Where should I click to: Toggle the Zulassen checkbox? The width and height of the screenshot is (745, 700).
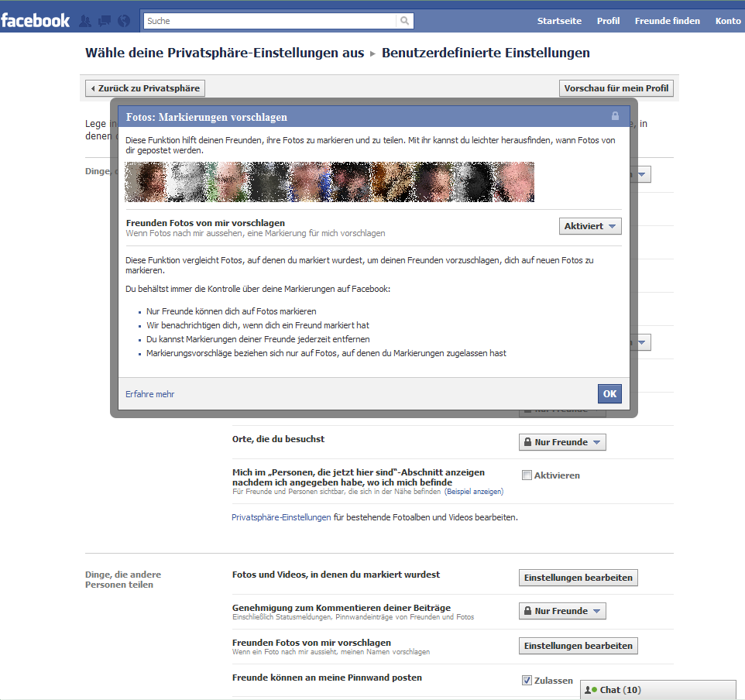pos(527,680)
